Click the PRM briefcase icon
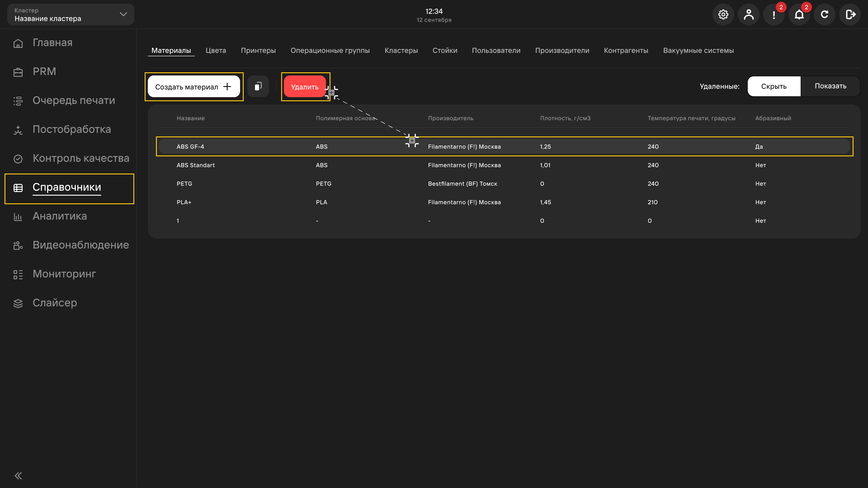The image size is (868, 488). tap(18, 72)
